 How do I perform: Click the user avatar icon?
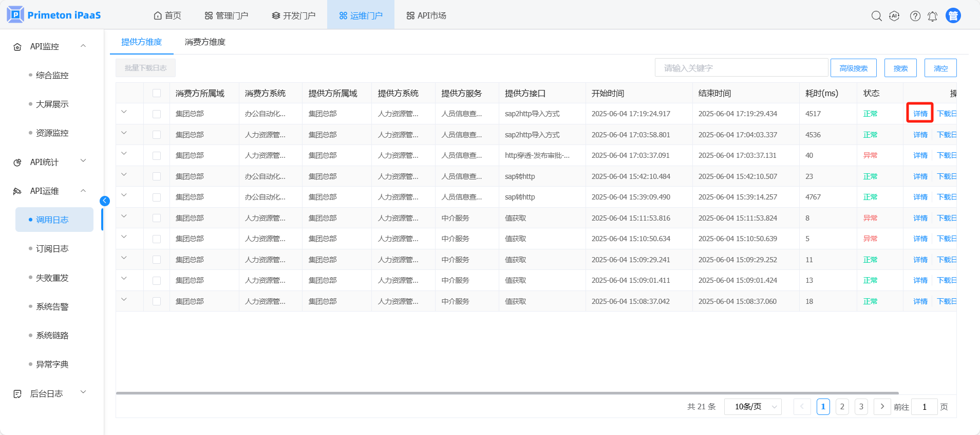(x=953, y=16)
